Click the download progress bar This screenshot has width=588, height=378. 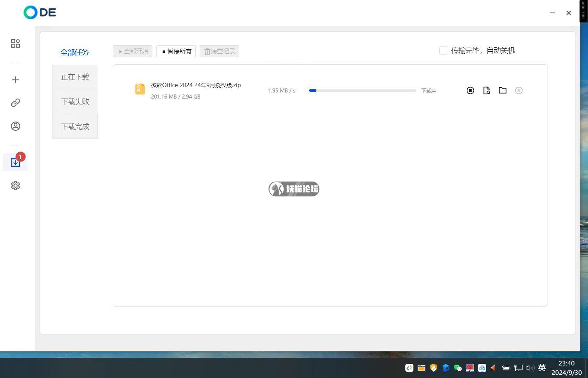(362, 90)
